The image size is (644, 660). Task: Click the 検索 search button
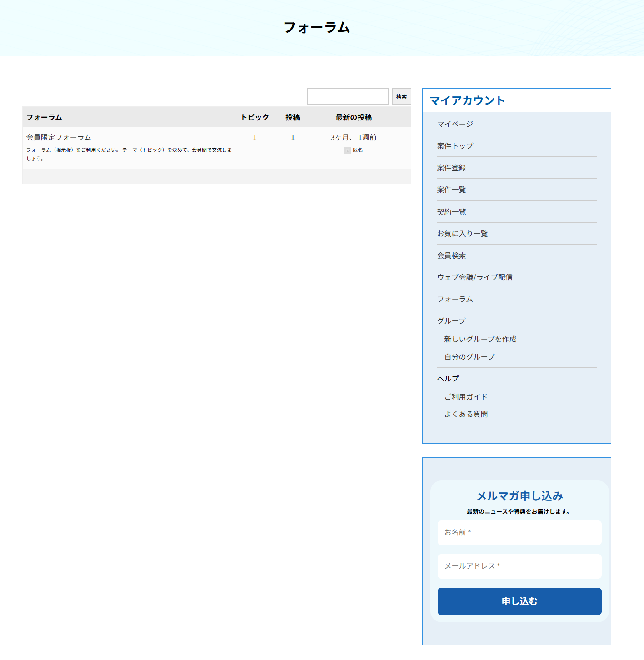(x=402, y=96)
